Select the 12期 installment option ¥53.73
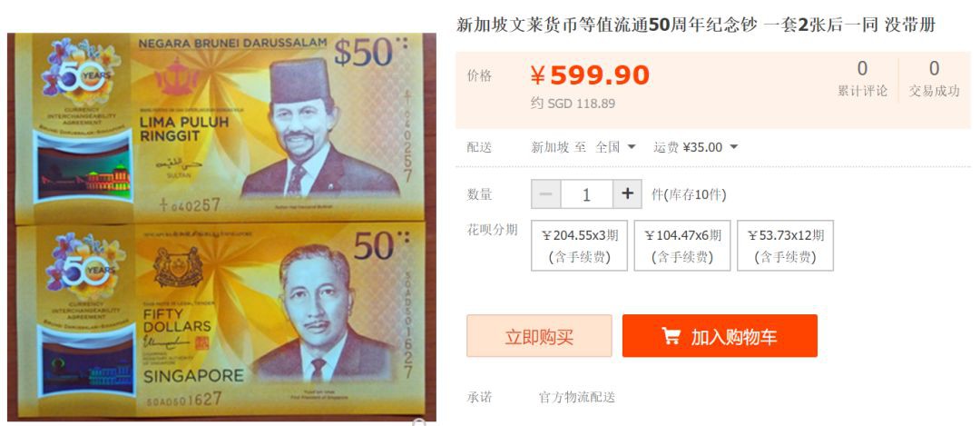Viewport: 980px width, 426px height. pyautogui.click(x=785, y=246)
